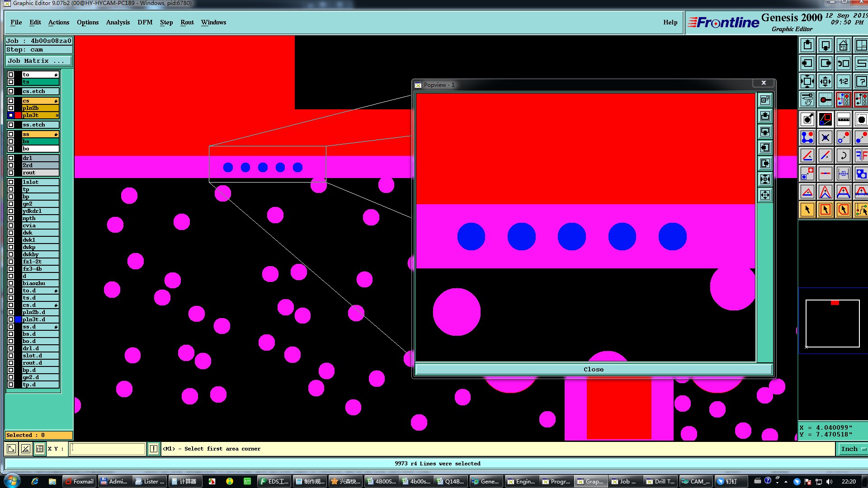Screen dimensions: 868x488
Task: Click the Close button in Popview
Action: coord(593,369)
